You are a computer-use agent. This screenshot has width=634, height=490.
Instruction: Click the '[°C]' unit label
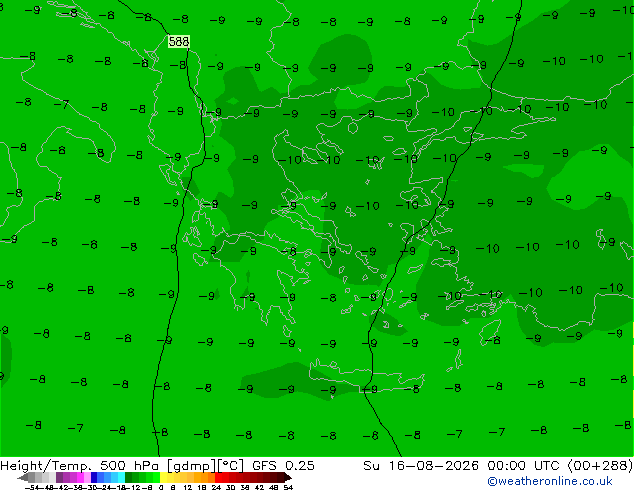pos(230,466)
